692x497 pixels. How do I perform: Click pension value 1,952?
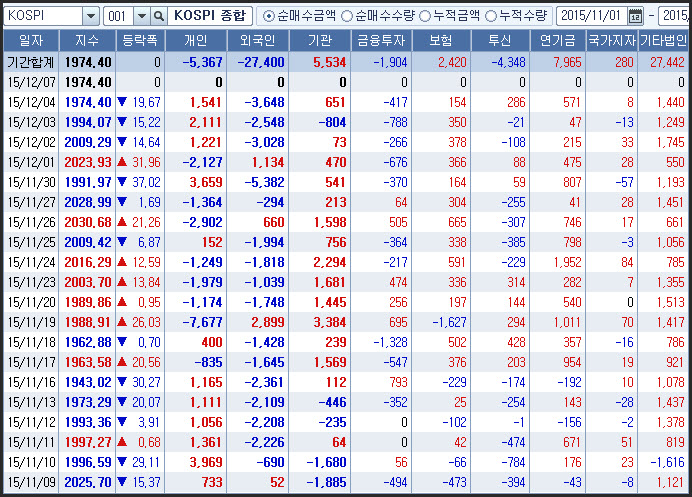click(568, 263)
